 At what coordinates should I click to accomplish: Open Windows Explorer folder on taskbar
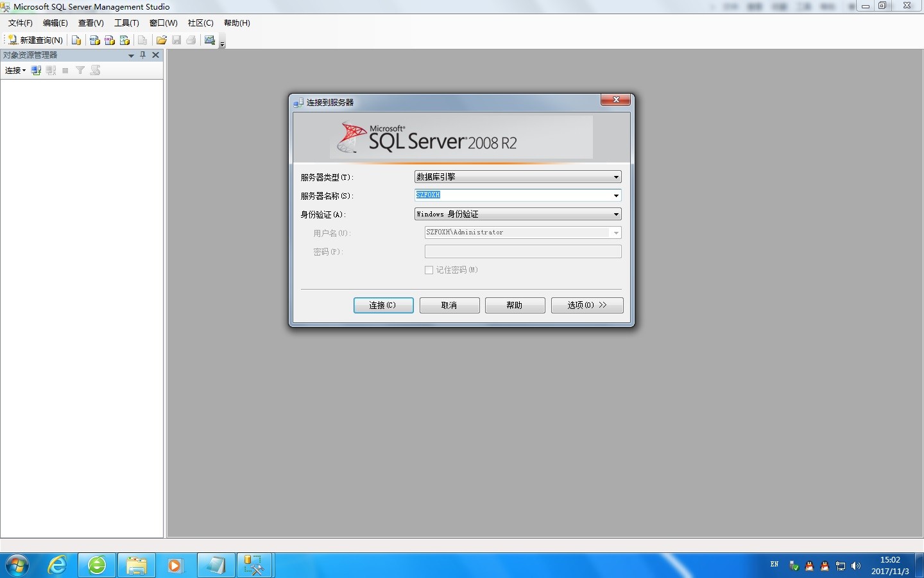click(x=136, y=566)
